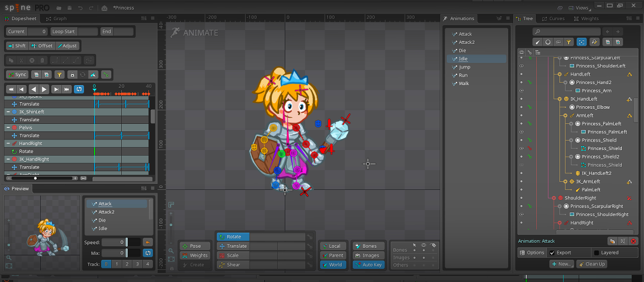
Task: Collapse IK_ArmLeft node in tree
Action: pyautogui.click(x=565, y=181)
